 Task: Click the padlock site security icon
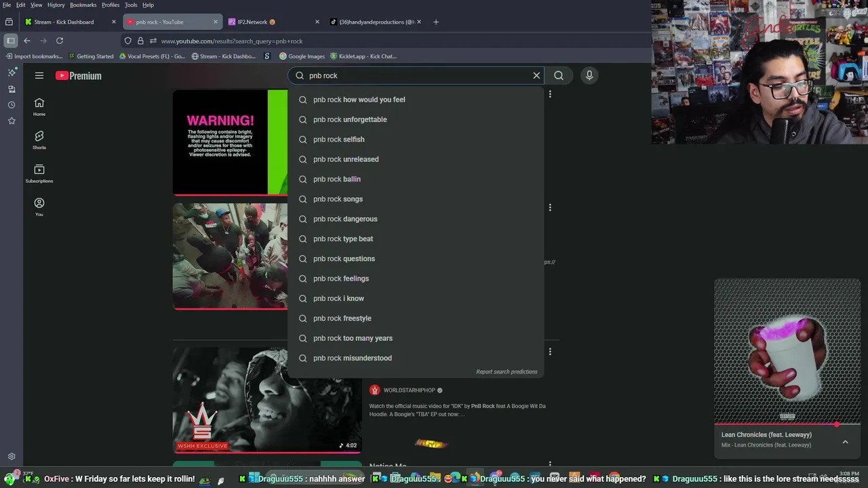click(x=140, y=41)
